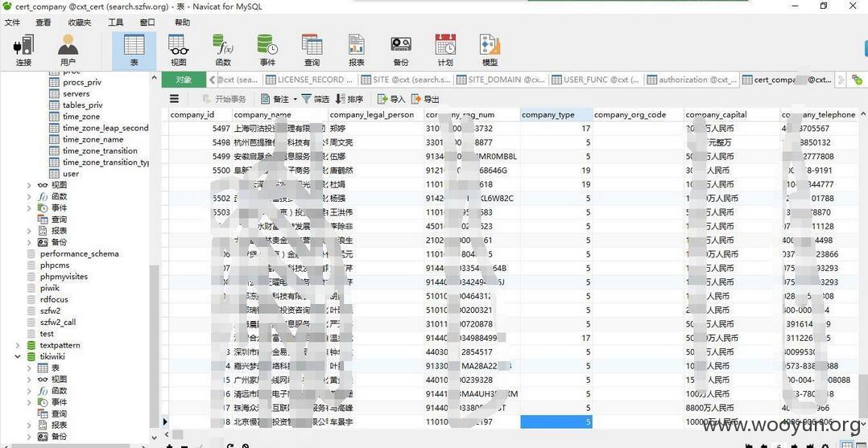Open the 事件 (Event) toolbar icon
This screenshot has width=868, height=448.
click(x=267, y=51)
